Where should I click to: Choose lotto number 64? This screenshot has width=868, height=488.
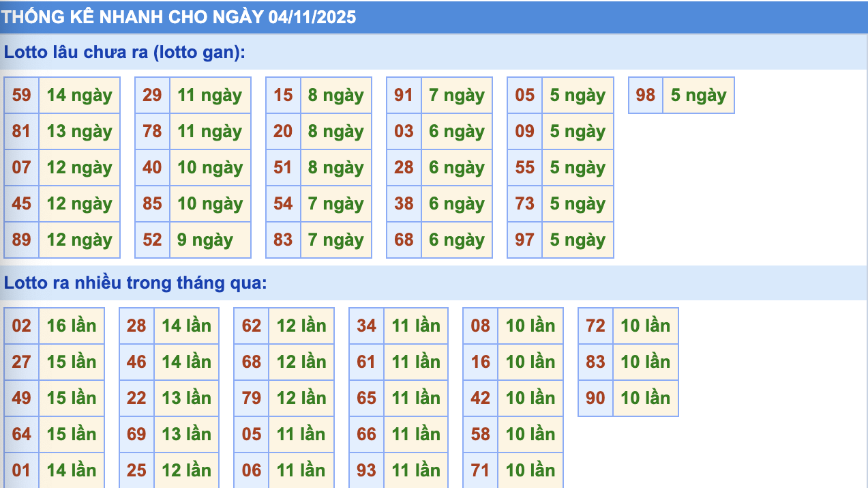pos(22,434)
